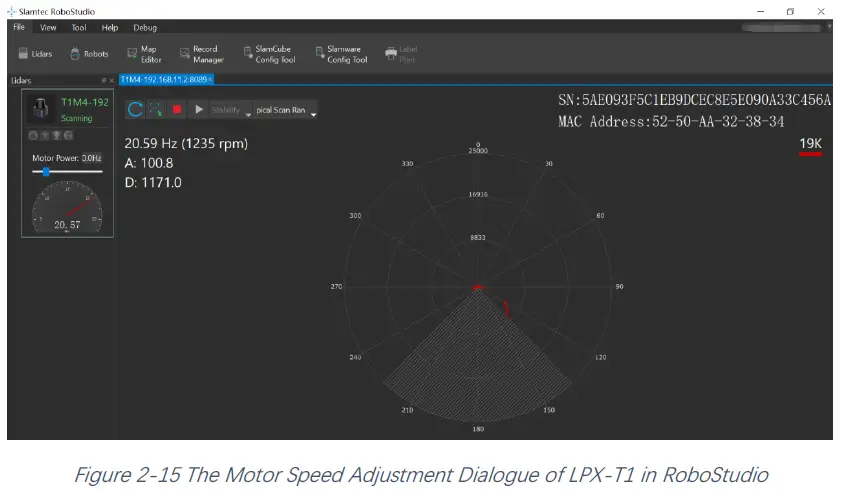
Task: Select the T1M4-192 lidar device thumbnail
Action: pyautogui.click(x=40, y=108)
